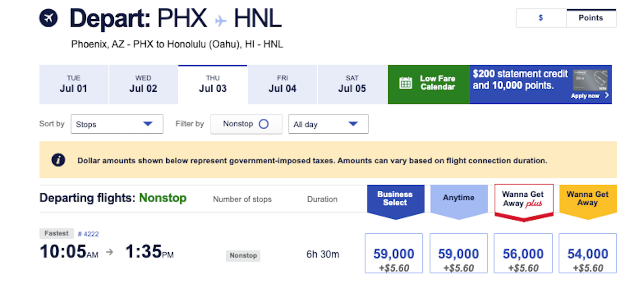Select the WED Jul 02 date tab
Screen dimensions: 644x284
pyautogui.click(x=143, y=84)
